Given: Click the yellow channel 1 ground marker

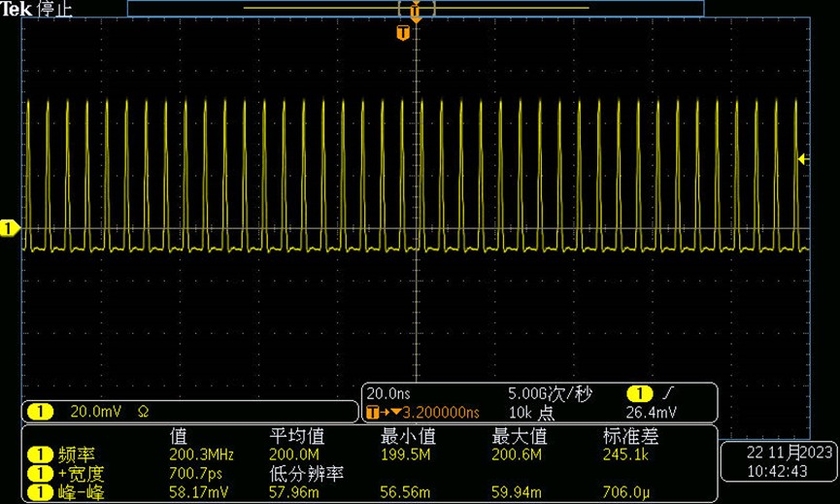Looking at the screenshot, I should click(x=9, y=229).
